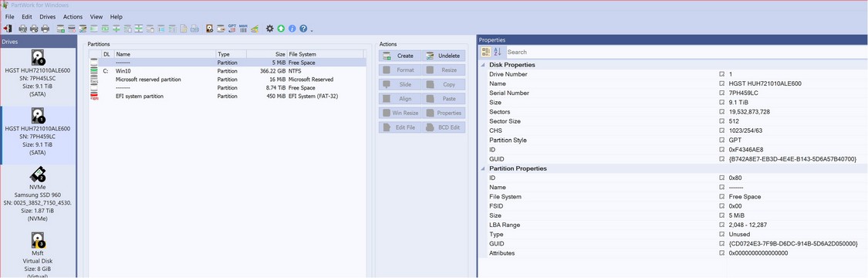Open the File menu
The height and width of the screenshot is (278, 868).
coord(9,17)
